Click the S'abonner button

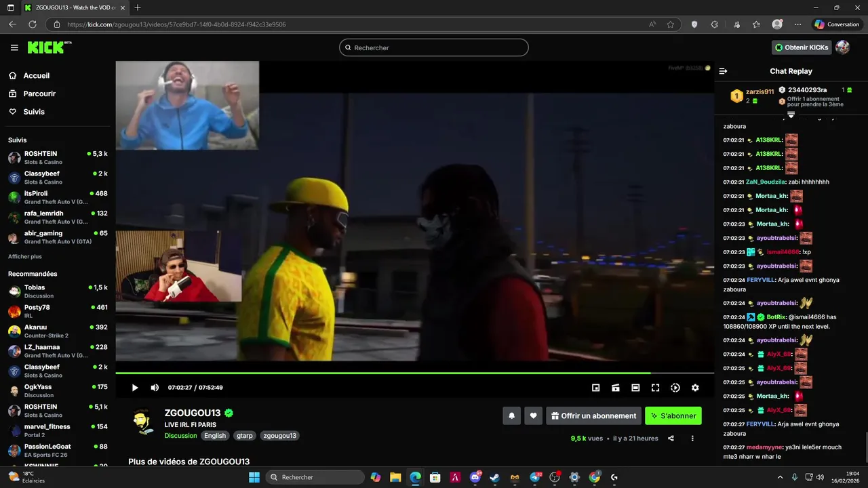pyautogui.click(x=673, y=416)
